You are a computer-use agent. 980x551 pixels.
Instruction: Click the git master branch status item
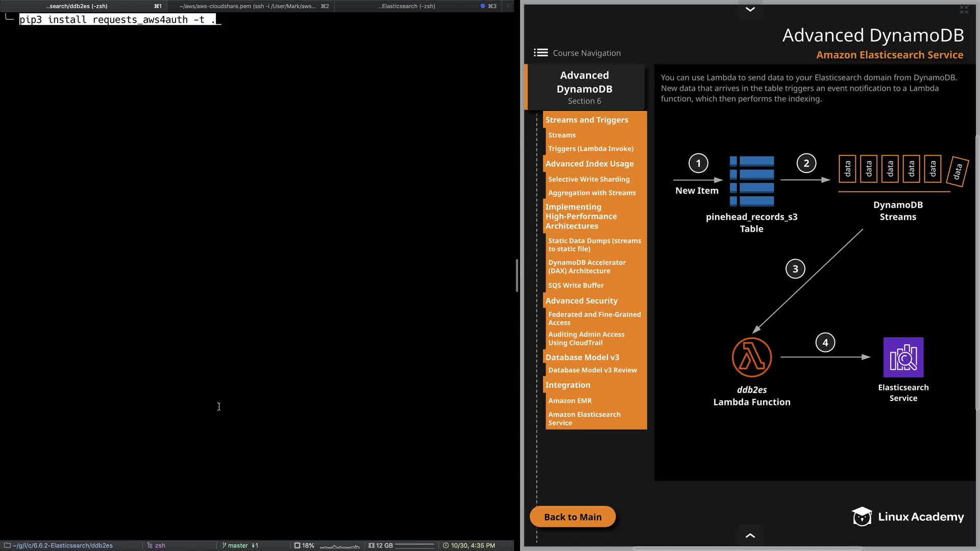[x=238, y=545]
